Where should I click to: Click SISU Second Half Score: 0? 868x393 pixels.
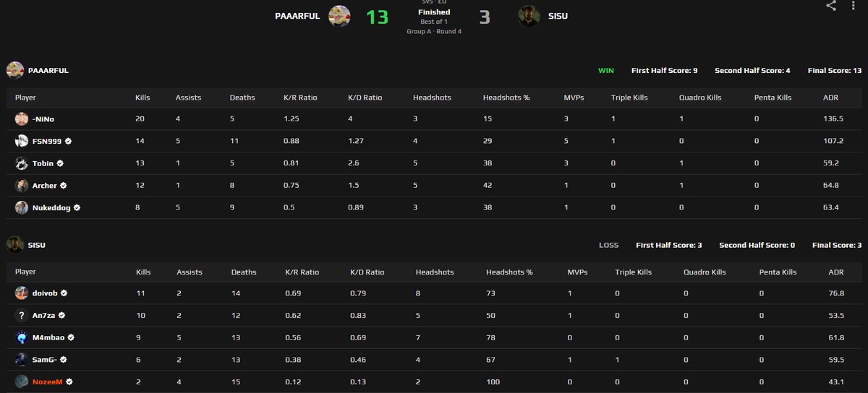757,246
